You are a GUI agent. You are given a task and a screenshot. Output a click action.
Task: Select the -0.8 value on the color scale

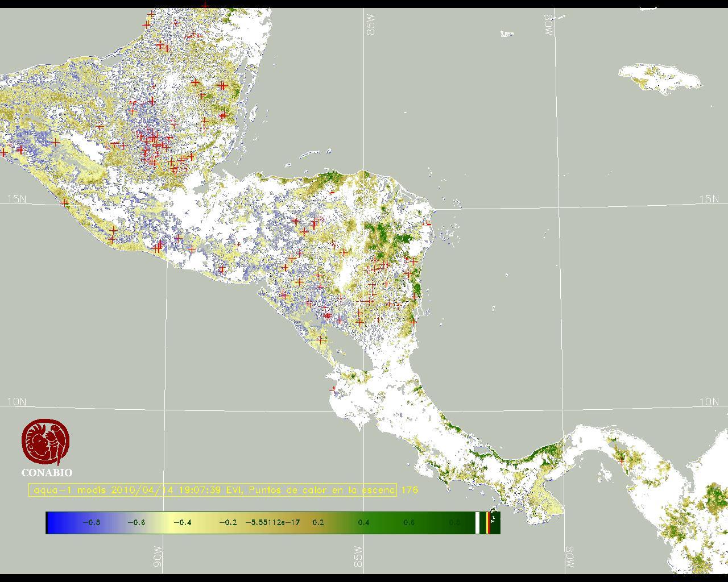click(x=91, y=522)
